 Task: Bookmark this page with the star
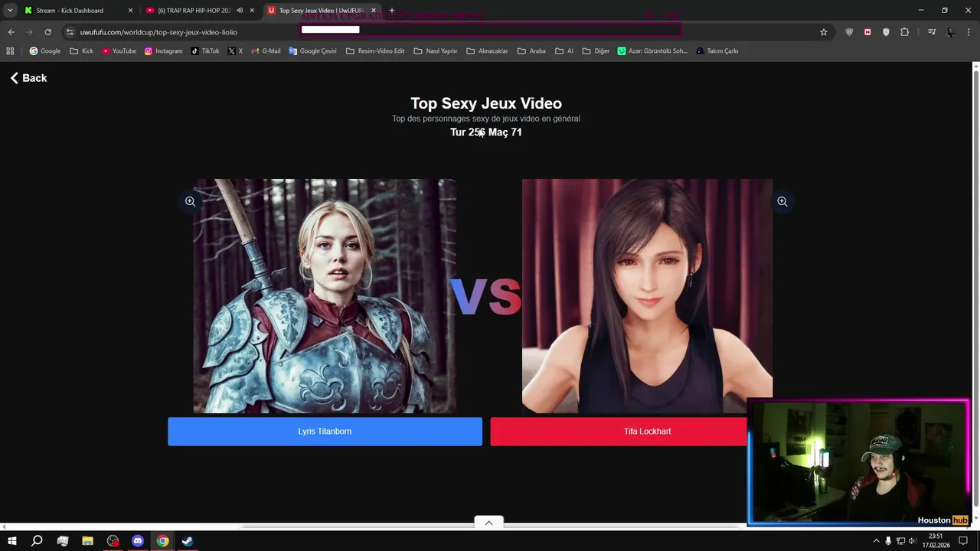click(824, 32)
